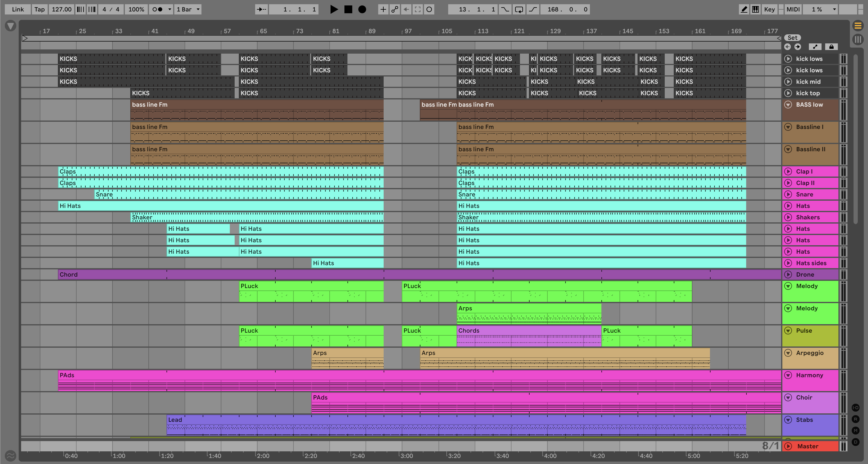Toggle the computer MIDI keyboard icon
Screen dimensions: 868x464
click(756, 9)
